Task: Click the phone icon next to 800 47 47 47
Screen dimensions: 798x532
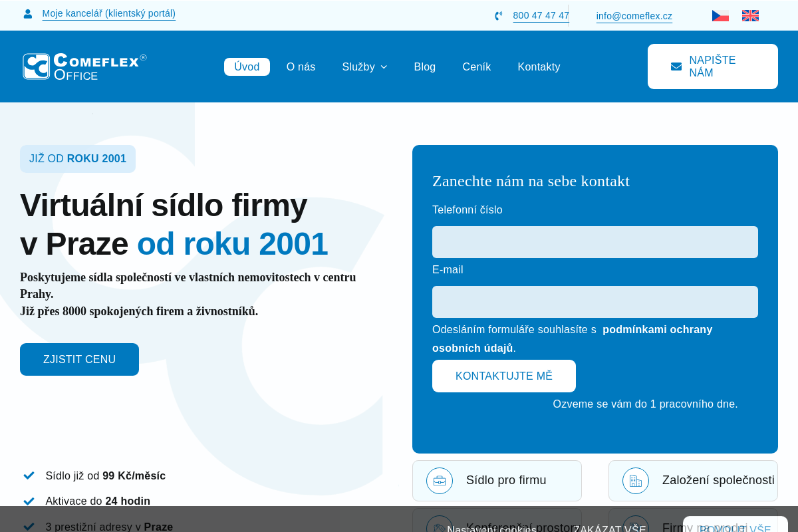Action: click(499, 16)
